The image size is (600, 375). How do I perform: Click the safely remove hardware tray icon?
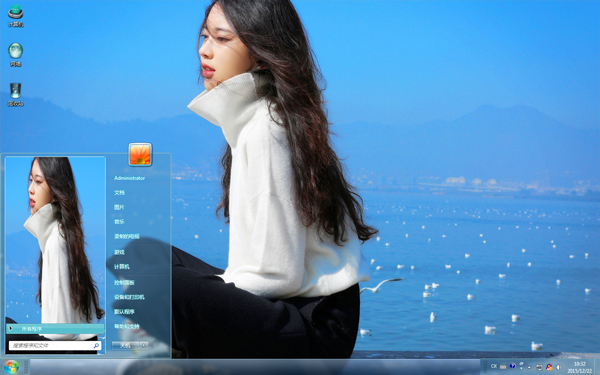540,367
